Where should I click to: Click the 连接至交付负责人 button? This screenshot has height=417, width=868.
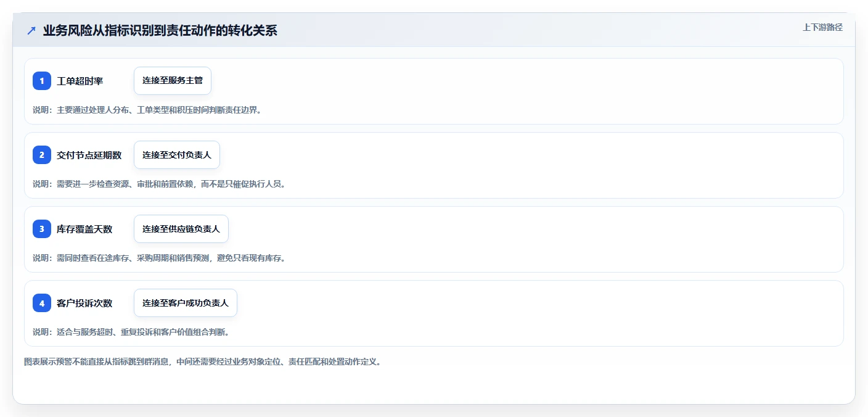pos(177,155)
